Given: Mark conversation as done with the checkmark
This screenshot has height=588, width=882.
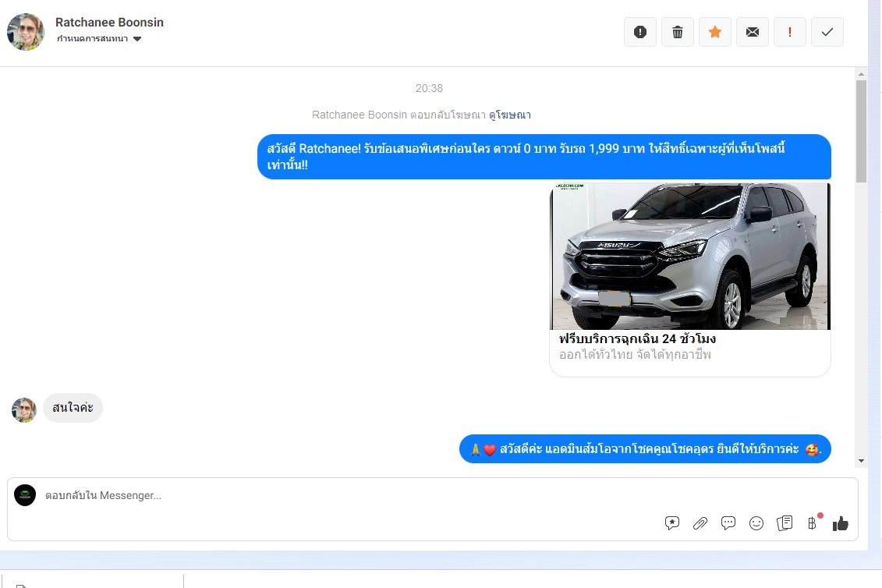Looking at the screenshot, I should coord(827,32).
